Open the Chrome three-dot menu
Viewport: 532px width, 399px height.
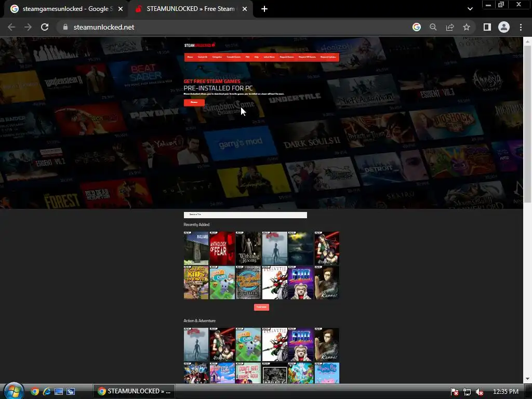coord(521,27)
